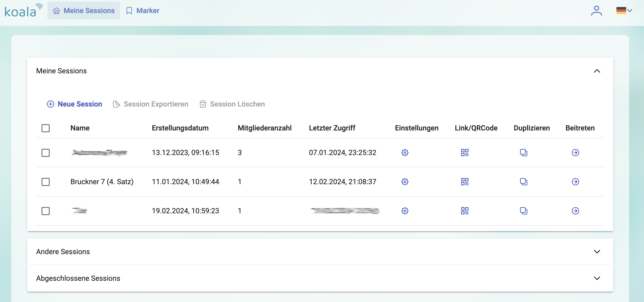Click the Beitreten column header
This screenshot has height=302, width=644.
click(580, 128)
